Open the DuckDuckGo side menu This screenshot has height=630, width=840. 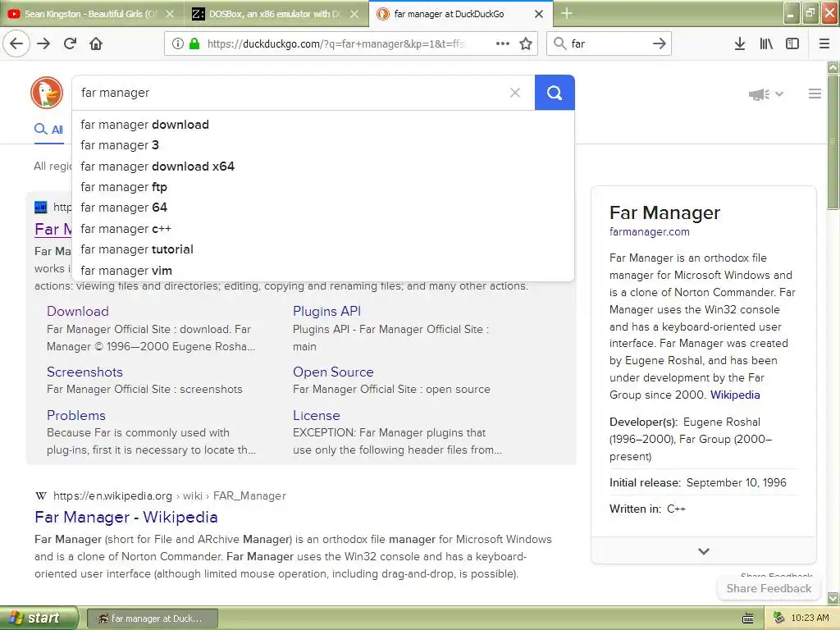(815, 94)
